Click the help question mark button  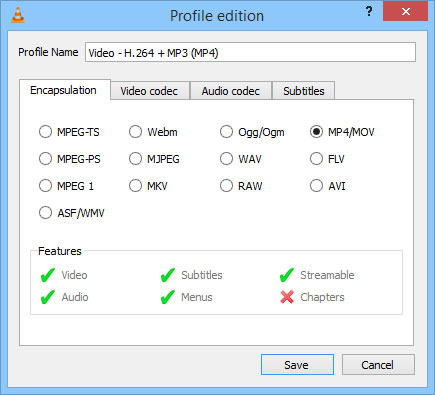point(369,11)
